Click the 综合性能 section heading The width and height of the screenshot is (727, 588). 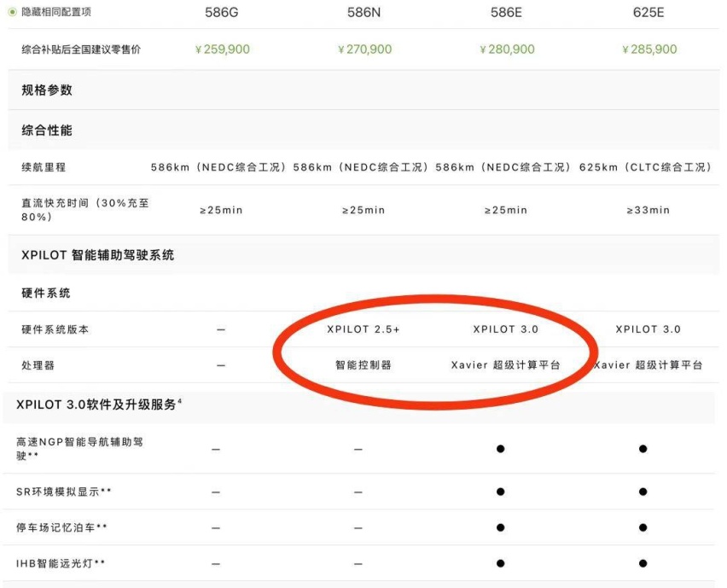point(47,131)
